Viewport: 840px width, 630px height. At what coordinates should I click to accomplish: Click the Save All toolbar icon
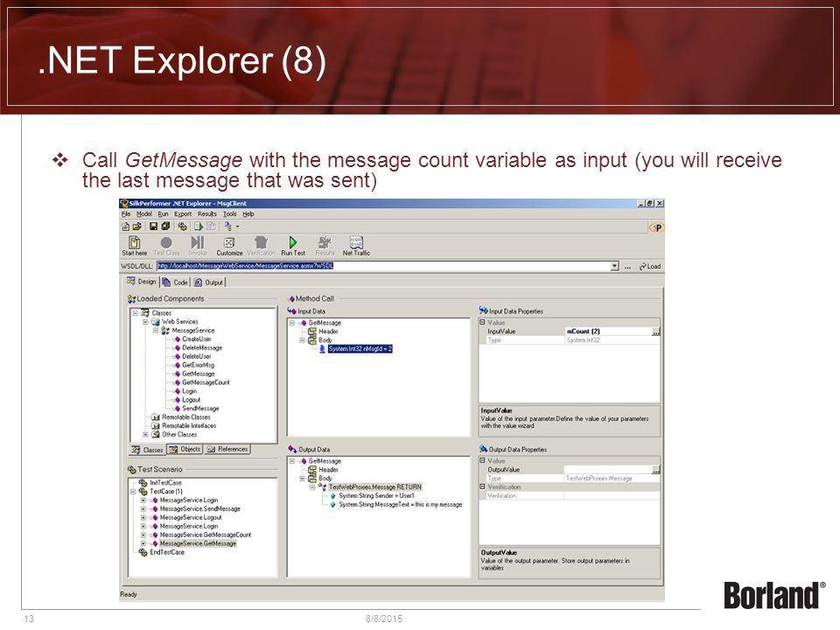(x=165, y=227)
